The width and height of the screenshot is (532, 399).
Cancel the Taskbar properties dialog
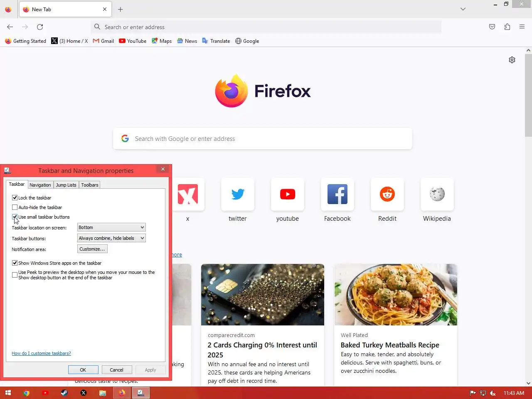[x=117, y=370]
